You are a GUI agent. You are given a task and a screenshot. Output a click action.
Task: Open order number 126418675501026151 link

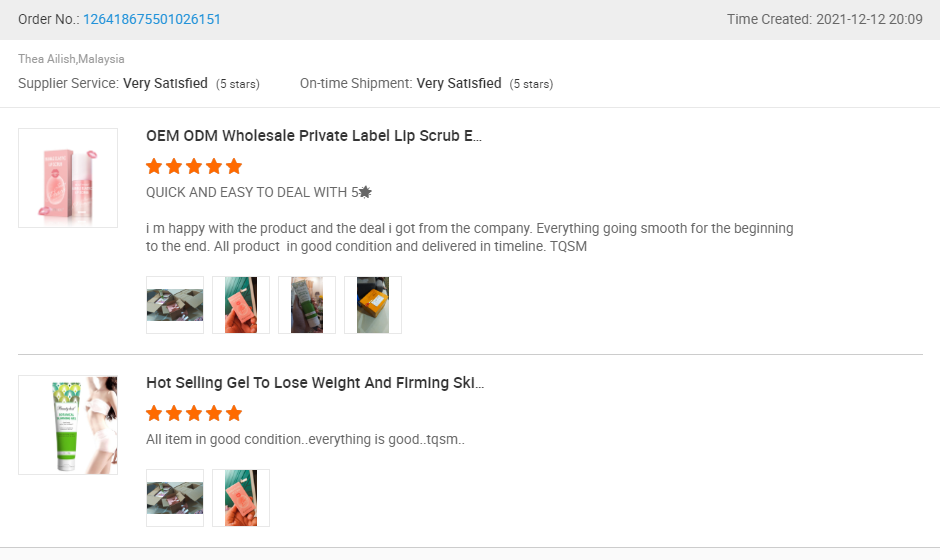pos(152,19)
